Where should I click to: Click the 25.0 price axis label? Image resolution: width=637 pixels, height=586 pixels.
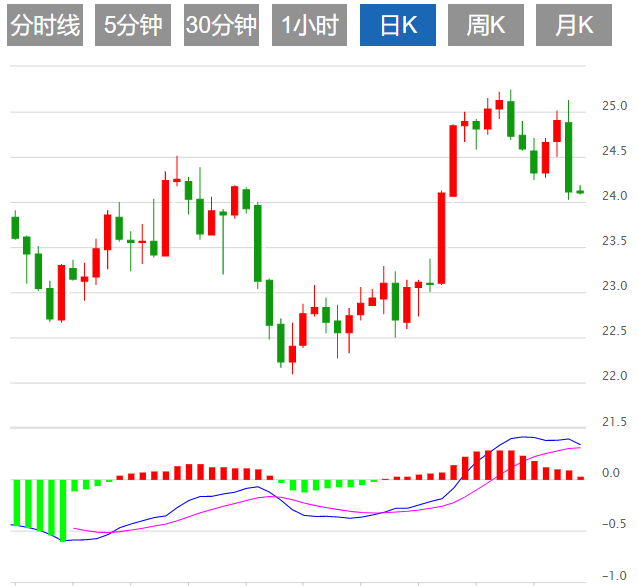[614, 106]
